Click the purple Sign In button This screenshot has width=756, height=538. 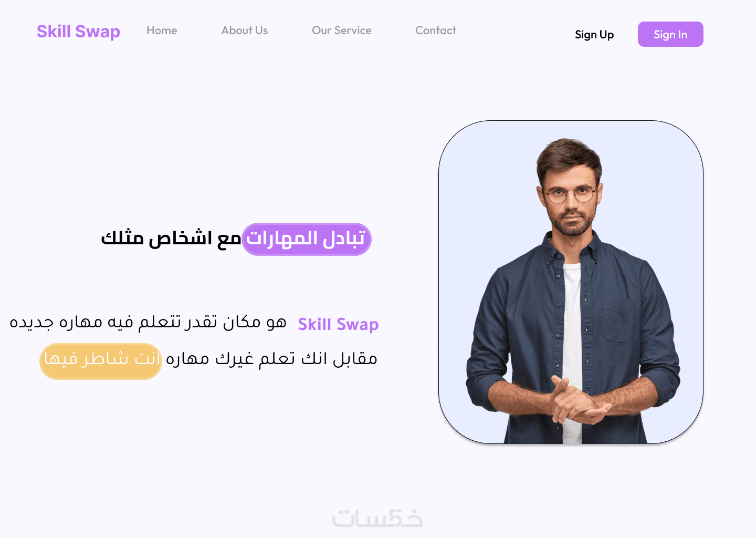click(670, 34)
